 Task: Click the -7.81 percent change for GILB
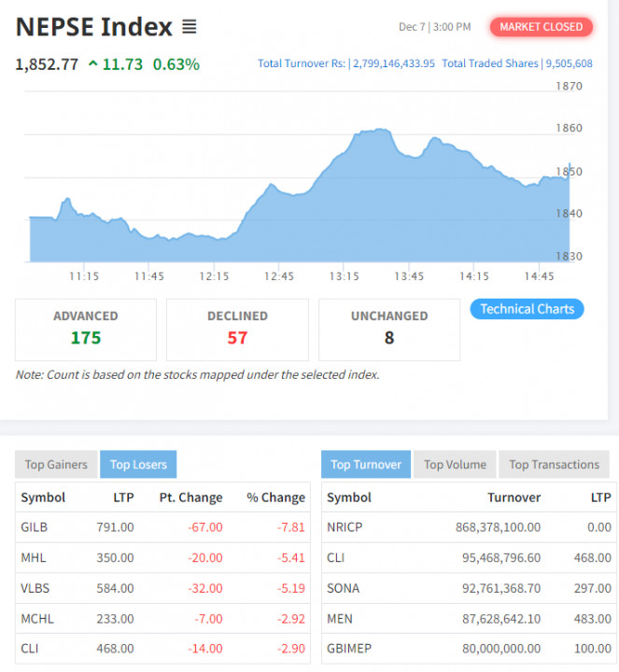point(290,526)
